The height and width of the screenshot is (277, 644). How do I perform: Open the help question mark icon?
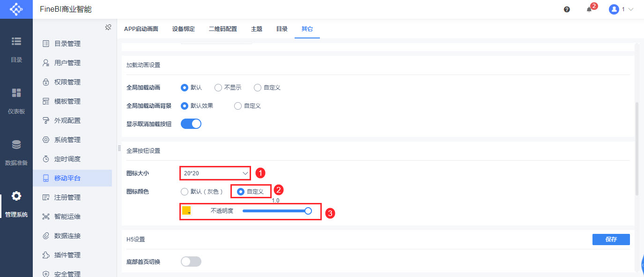click(567, 9)
